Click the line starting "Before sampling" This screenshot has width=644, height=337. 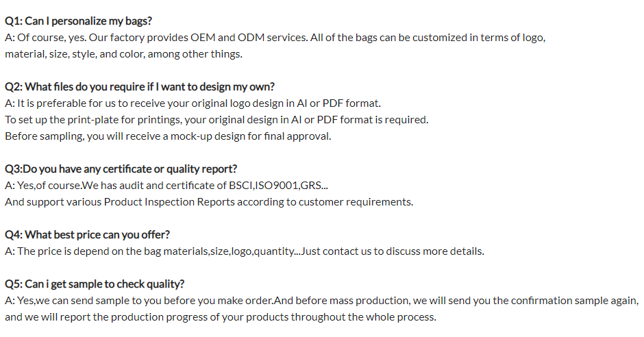[168, 136]
